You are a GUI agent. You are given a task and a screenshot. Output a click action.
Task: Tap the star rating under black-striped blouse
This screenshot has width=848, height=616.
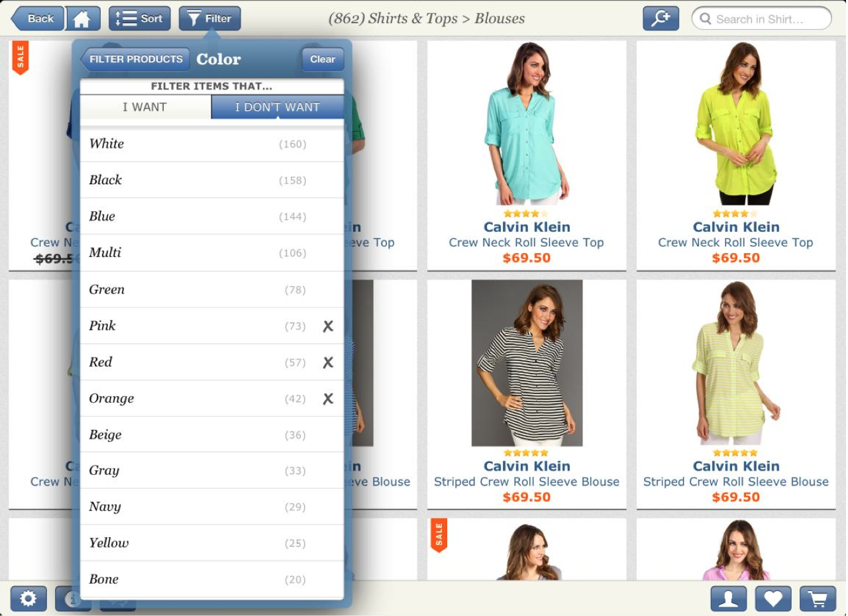coord(526,453)
